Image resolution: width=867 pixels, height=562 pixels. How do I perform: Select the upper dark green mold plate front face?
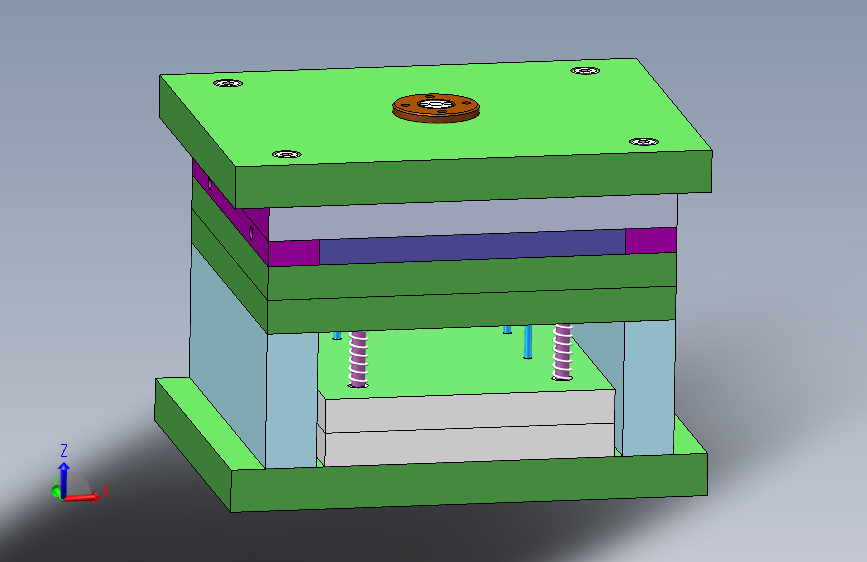(x=472, y=277)
